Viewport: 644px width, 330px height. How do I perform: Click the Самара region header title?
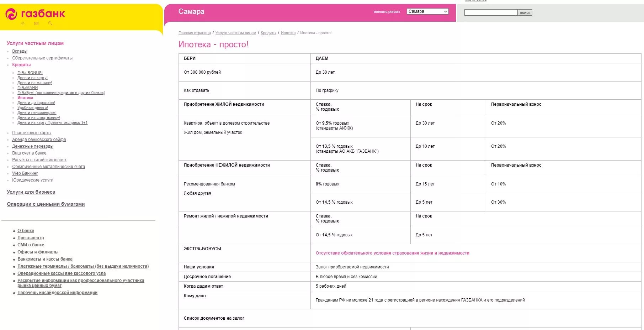[191, 11]
